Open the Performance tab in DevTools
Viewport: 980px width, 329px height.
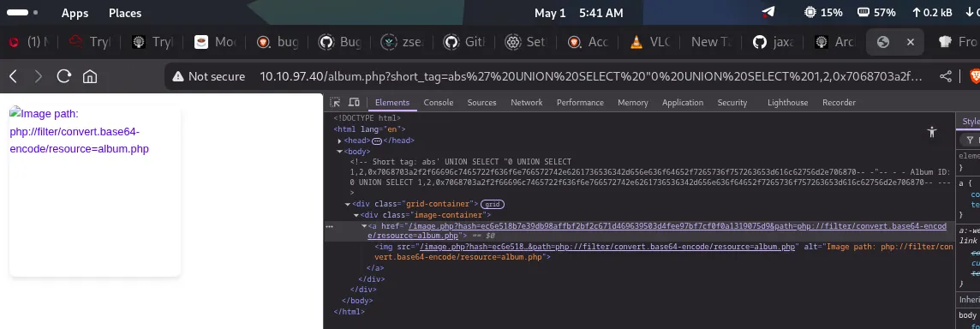point(580,103)
